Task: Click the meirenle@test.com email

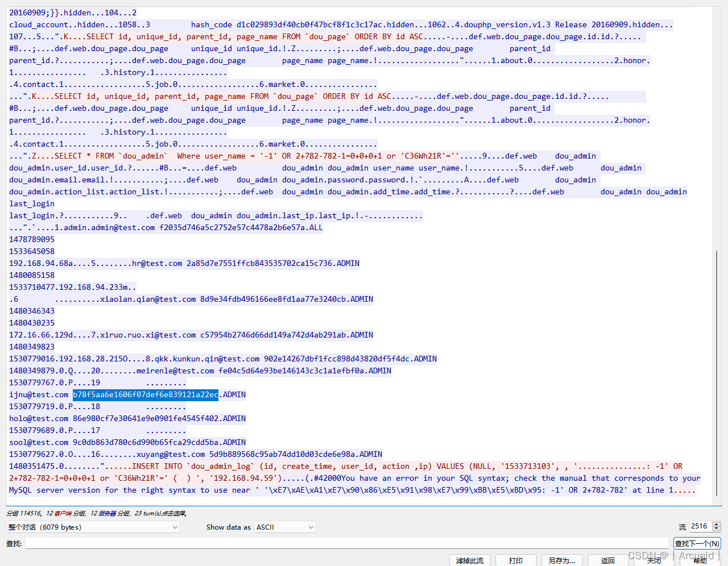Action: (x=175, y=371)
